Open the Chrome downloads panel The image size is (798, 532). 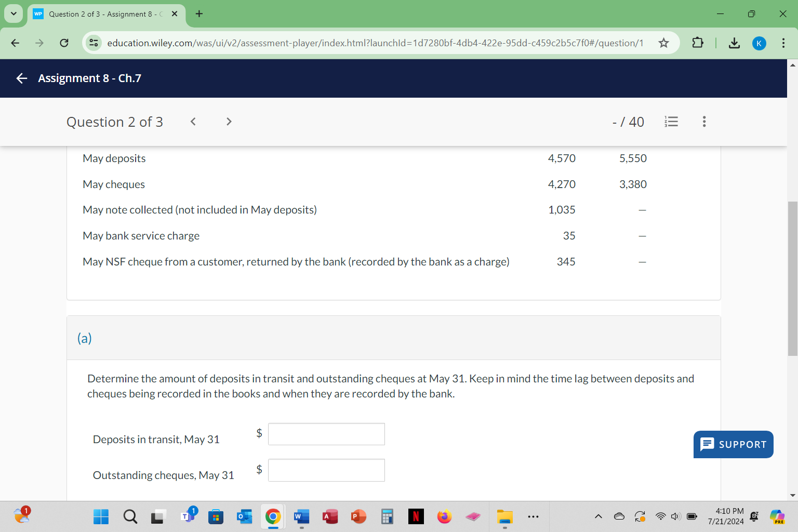[x=734, y=43]
